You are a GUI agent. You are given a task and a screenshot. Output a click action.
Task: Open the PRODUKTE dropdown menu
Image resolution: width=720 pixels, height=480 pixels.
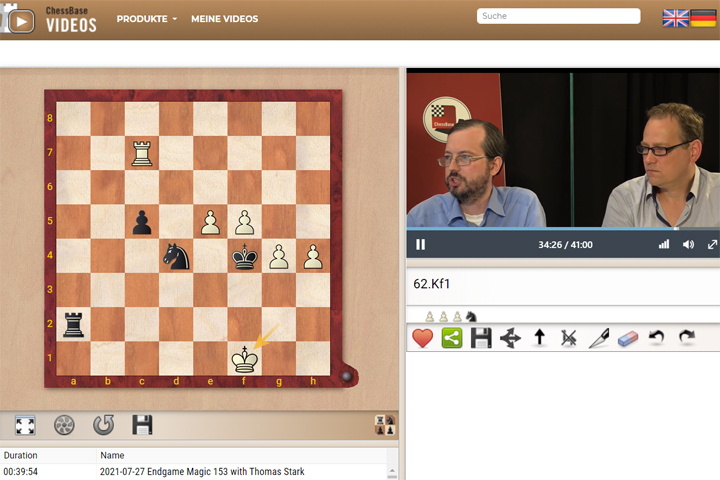tap(146, 19)
